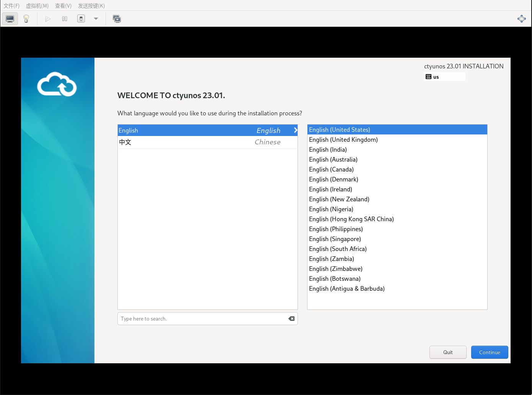
Task: Click the us keyboard layout indicator
Action: tap(445, 77)
